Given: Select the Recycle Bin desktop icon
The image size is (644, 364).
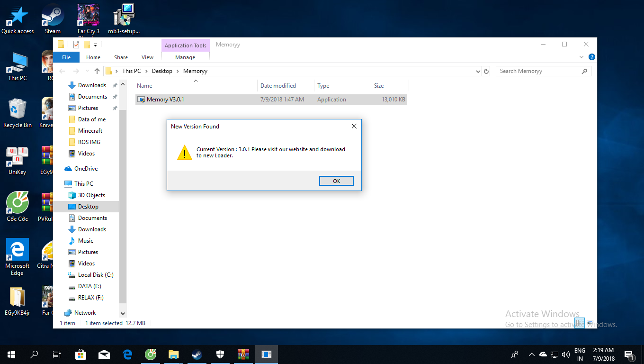Looking at the screenshot, I should [18, 113].
